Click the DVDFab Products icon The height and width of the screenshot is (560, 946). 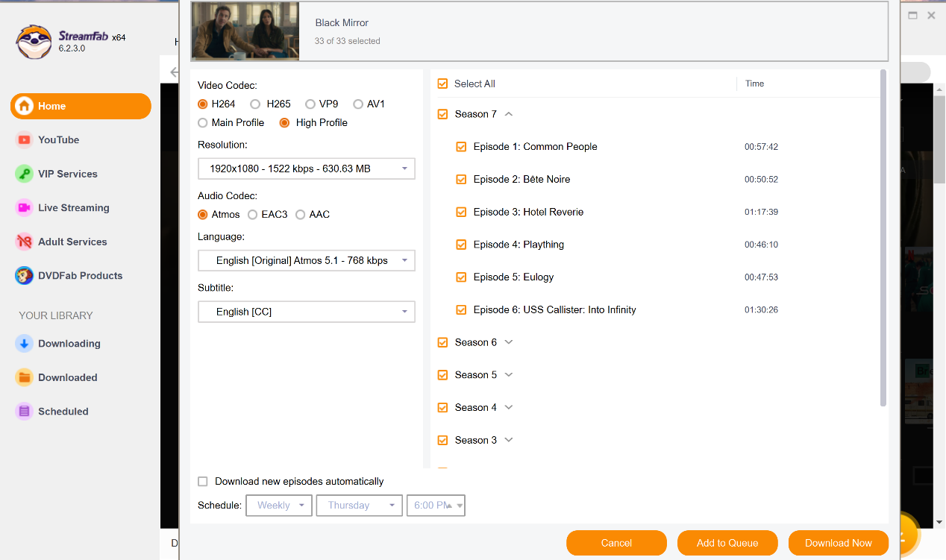[25, 275]
